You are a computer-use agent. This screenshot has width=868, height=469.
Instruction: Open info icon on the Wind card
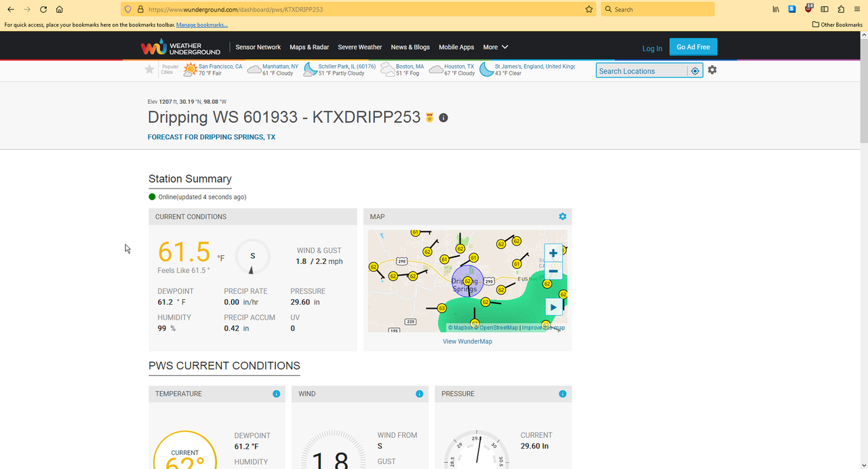click(x=419, y=394)
